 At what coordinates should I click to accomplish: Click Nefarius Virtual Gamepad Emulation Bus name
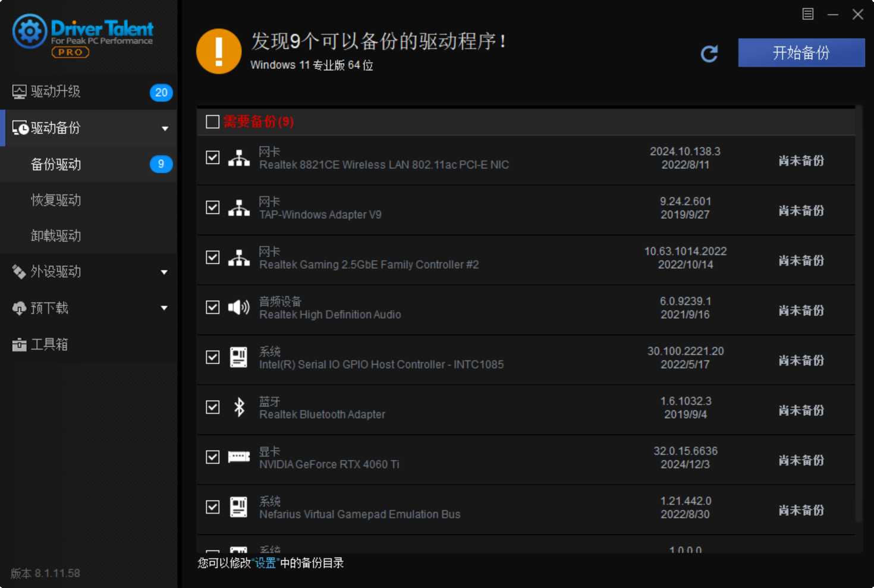tap(360, 514)
